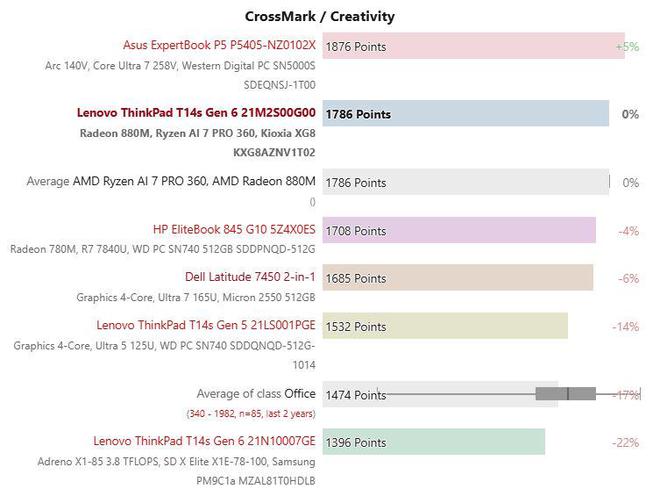
Task: Click the +5% difference label
Action: coord(628,46)
